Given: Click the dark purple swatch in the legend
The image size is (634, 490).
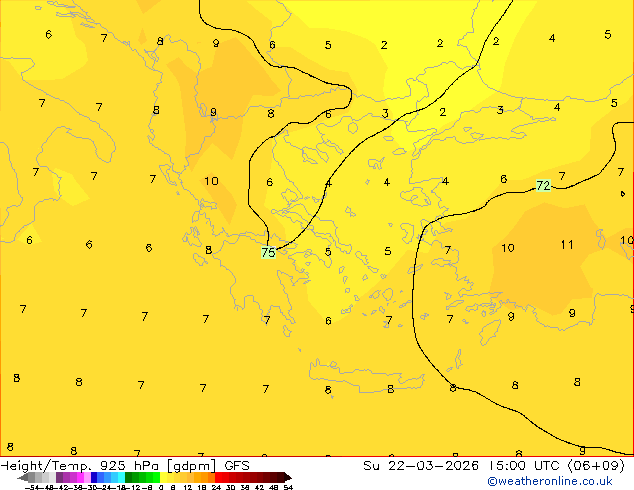Looking at the screenshot, I should tap(59, 477).
